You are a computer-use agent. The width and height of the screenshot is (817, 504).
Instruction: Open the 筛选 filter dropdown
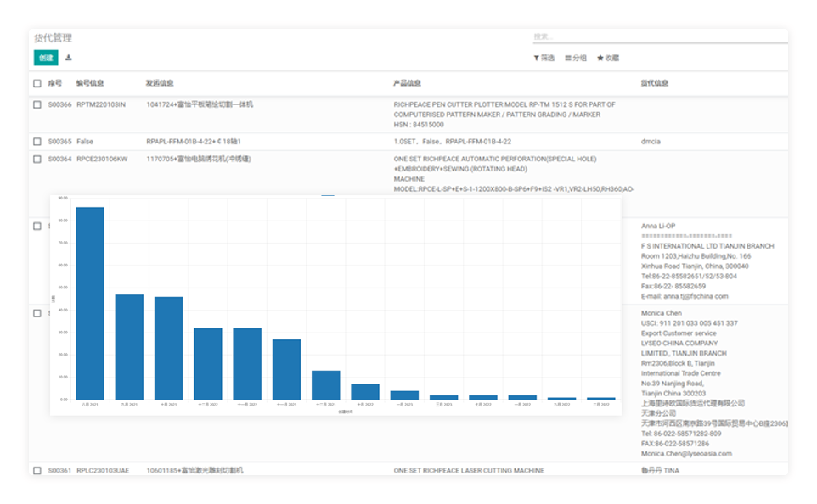pos(544,59)
